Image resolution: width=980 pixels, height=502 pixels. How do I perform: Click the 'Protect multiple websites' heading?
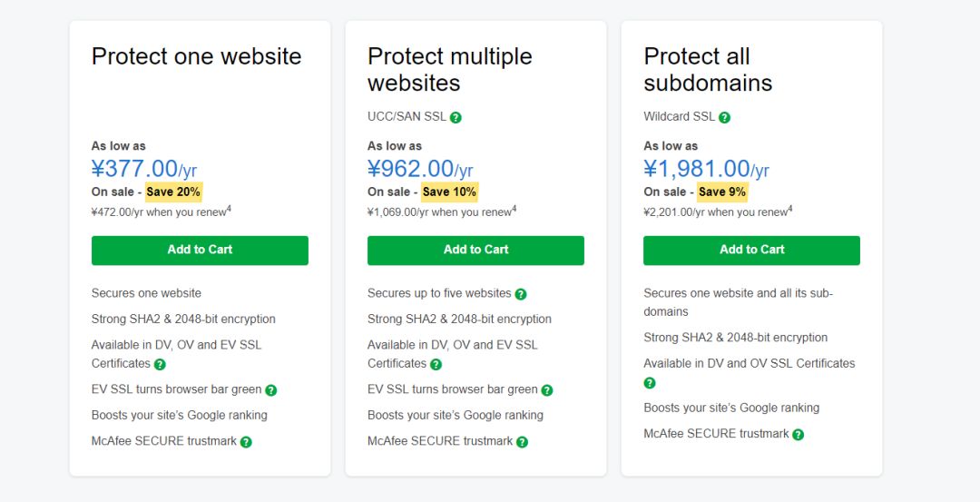pyautogui.click(x=449, y=70)
